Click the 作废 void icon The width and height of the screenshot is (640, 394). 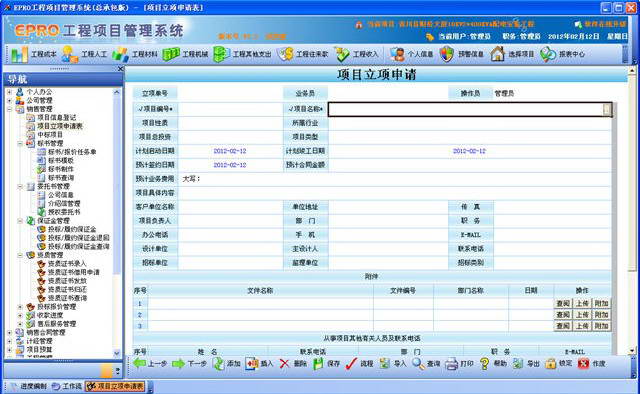coord(584,363)
